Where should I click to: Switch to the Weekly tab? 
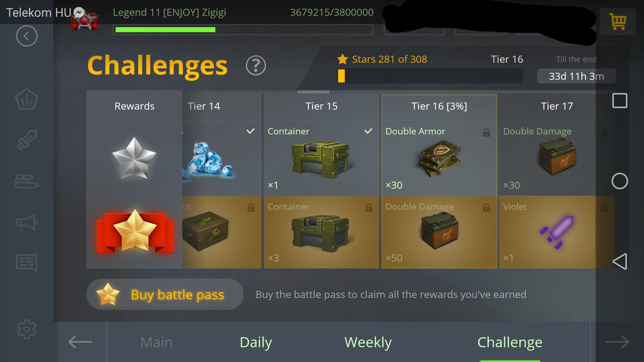(x=368, y=342)
